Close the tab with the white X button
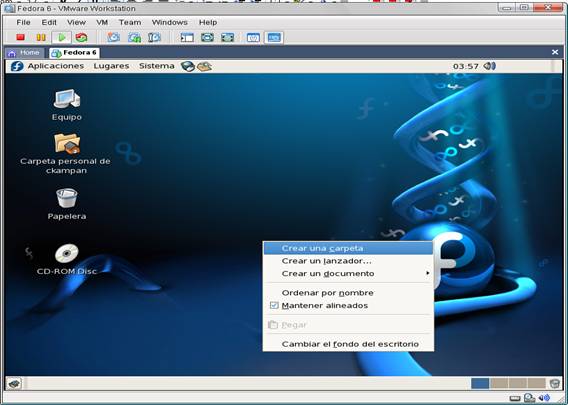Image resolution: width=568 pixels, height=405 pixels. click(555, 52)
